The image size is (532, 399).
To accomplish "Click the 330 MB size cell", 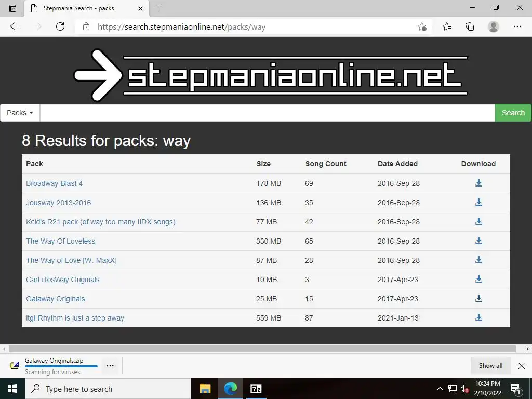I will [269, 241].
